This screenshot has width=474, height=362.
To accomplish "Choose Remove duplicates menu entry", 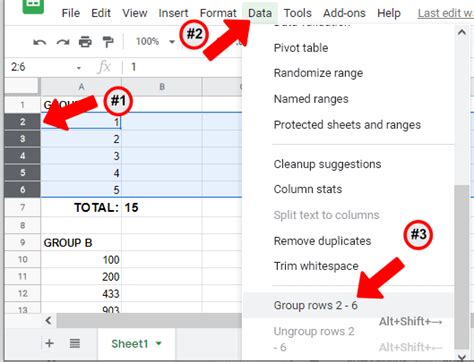I will point(322,241).
